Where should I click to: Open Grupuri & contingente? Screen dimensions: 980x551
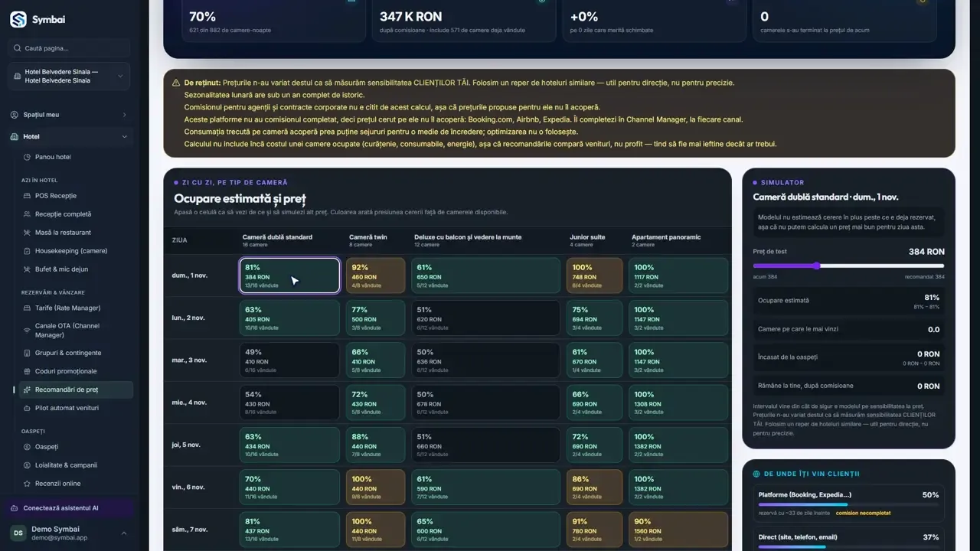(x=68, y=353)
